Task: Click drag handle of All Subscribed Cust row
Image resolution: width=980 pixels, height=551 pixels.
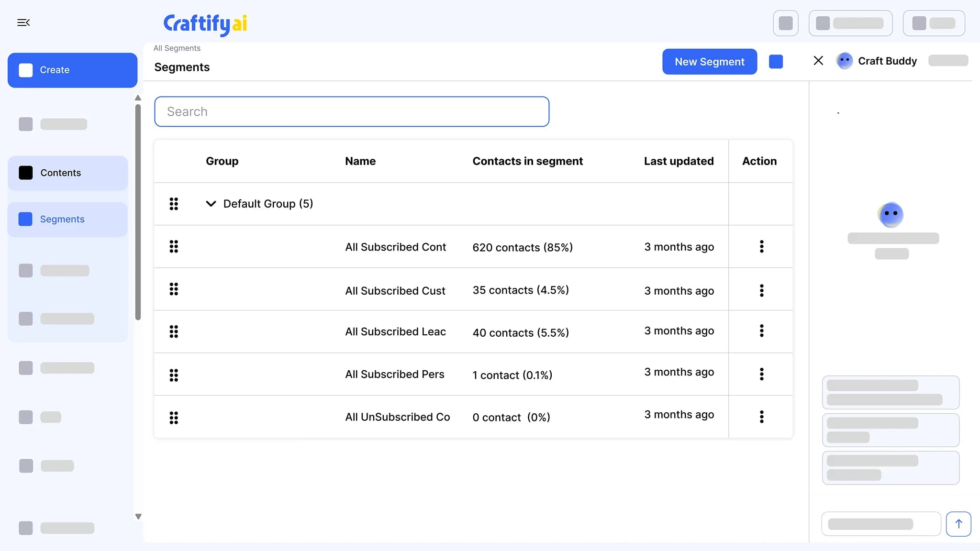Action: 174,289
